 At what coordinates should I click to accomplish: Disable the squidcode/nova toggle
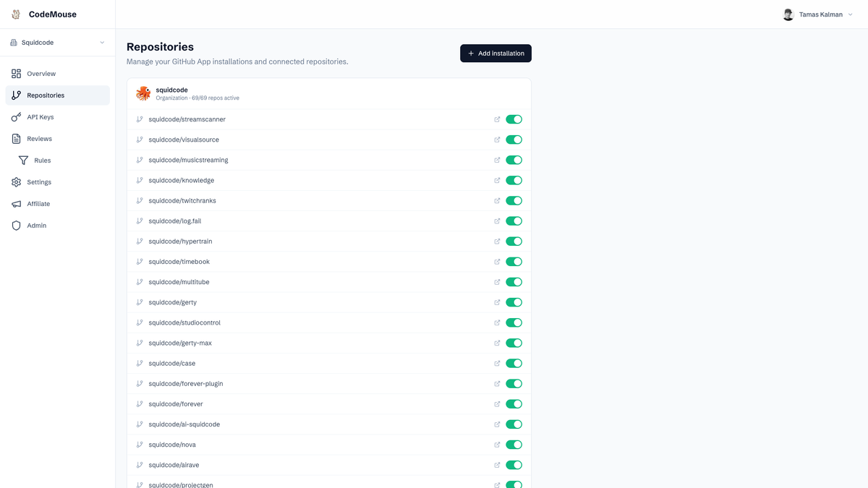(x=514, y=445)
